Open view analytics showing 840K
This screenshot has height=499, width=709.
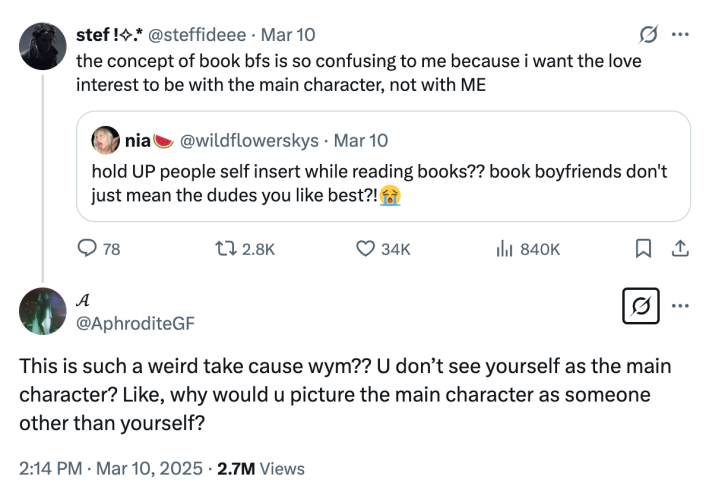point(505,249)
